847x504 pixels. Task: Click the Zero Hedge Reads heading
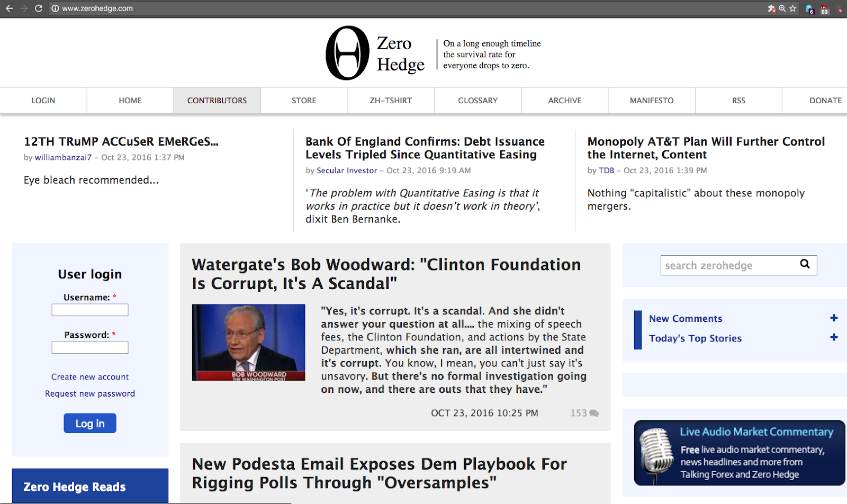pos(75,487)
